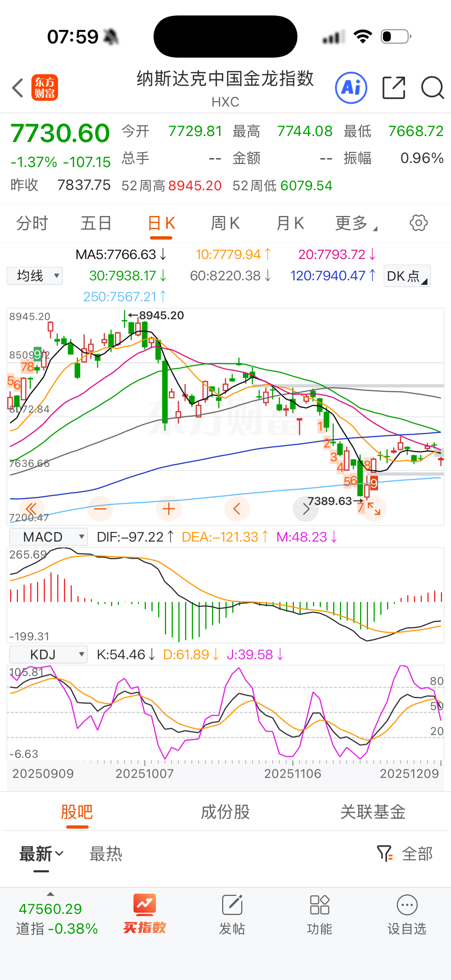Select the 日K chart tab
This screenshot has width=451, height=980.
point(162,223)
